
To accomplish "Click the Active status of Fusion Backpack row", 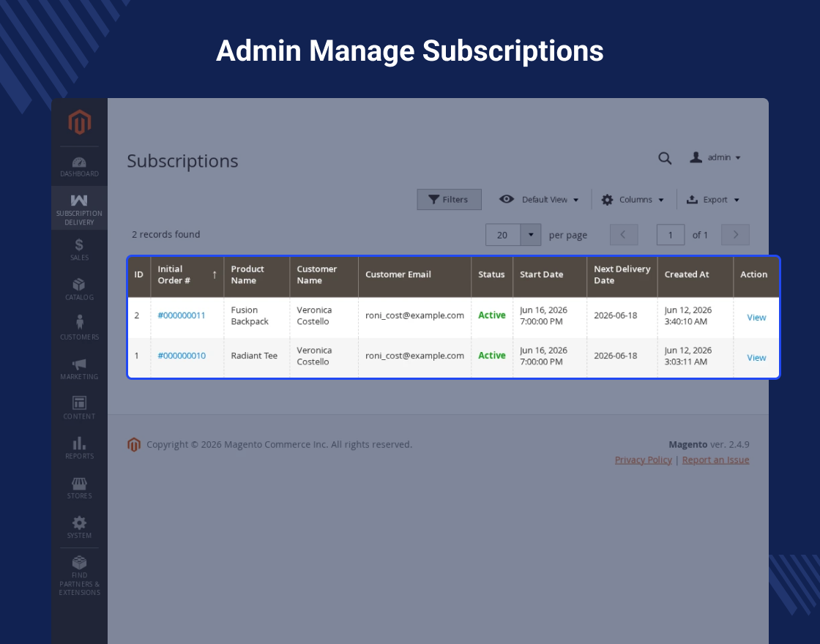I will (491, 315).
